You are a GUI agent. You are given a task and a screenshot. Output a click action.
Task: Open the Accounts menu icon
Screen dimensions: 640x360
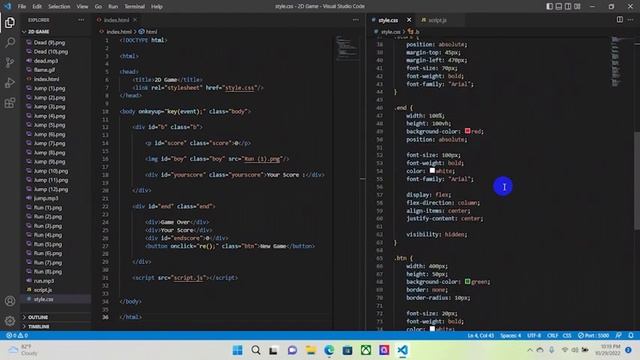coord(10,301)
